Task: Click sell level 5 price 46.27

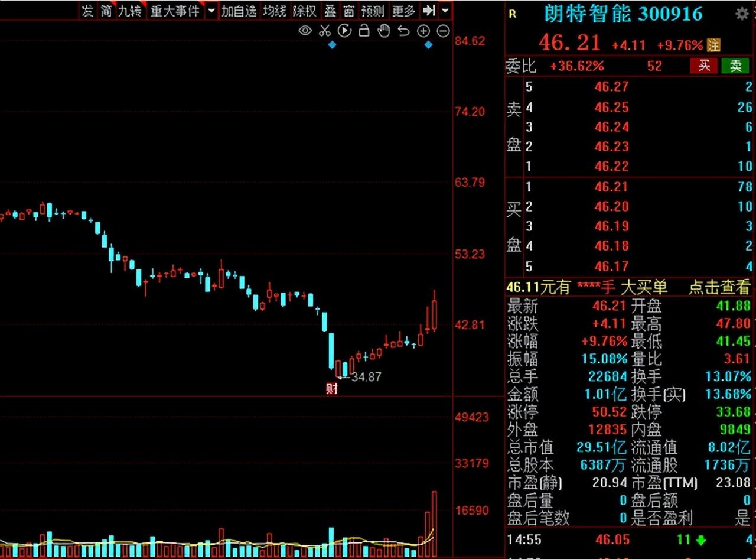Action: (x=611, y=87)
